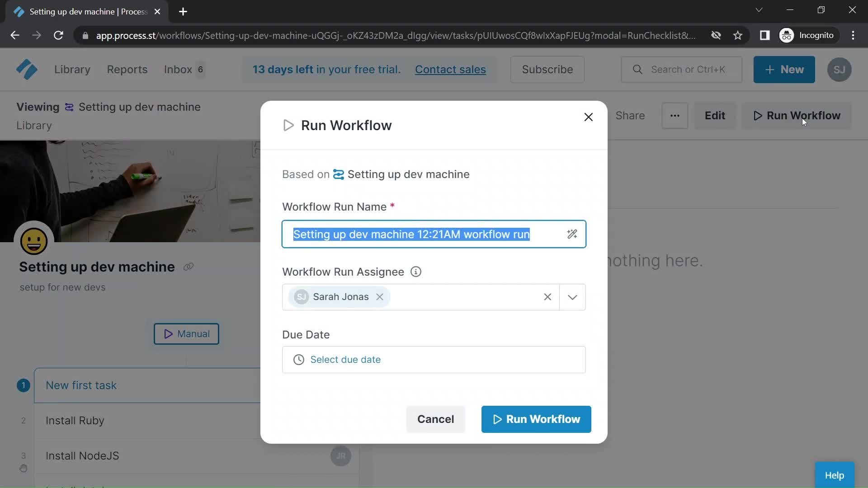The height and width of the screenshot is (488, 868).
Task: Click the link icon next to workflow name
Action: pyautogui.click(x=189, y=267)
